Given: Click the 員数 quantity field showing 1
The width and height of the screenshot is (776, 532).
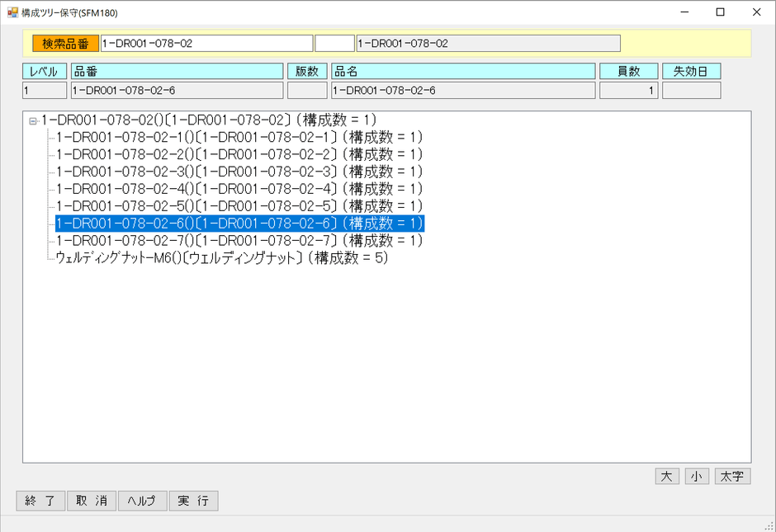Looking at the screenshot, I should coord(628,91).
